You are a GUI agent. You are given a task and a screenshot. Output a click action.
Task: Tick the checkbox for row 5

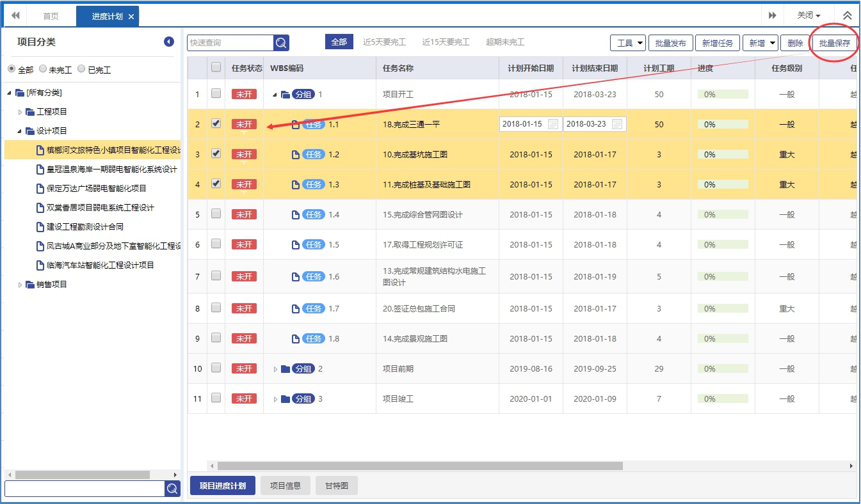(x=216, y=214)
